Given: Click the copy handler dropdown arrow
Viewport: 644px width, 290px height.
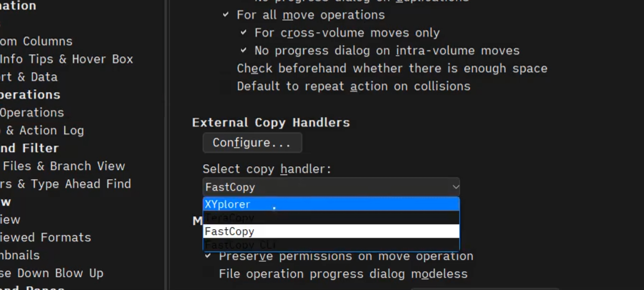Looking at the screenshot, I should click(x=455, y=187).
